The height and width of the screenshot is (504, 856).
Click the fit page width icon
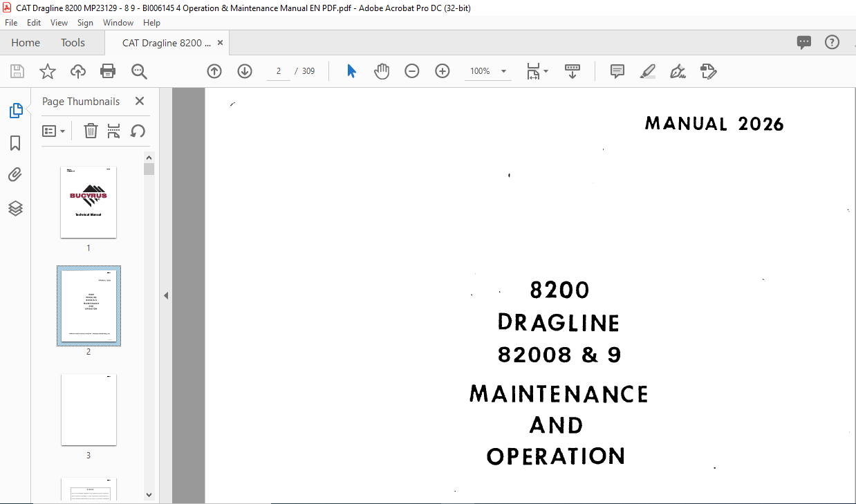(x=533, y=71)
